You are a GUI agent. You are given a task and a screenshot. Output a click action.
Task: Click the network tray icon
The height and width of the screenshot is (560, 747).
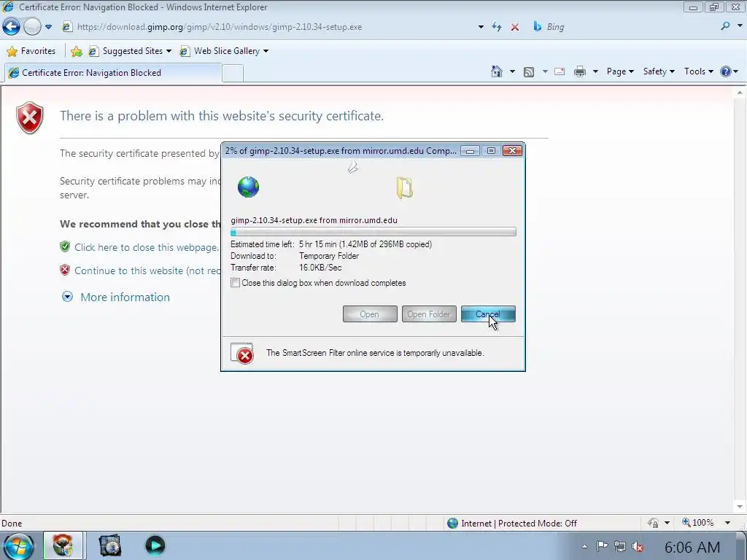(x=620, y=546)
